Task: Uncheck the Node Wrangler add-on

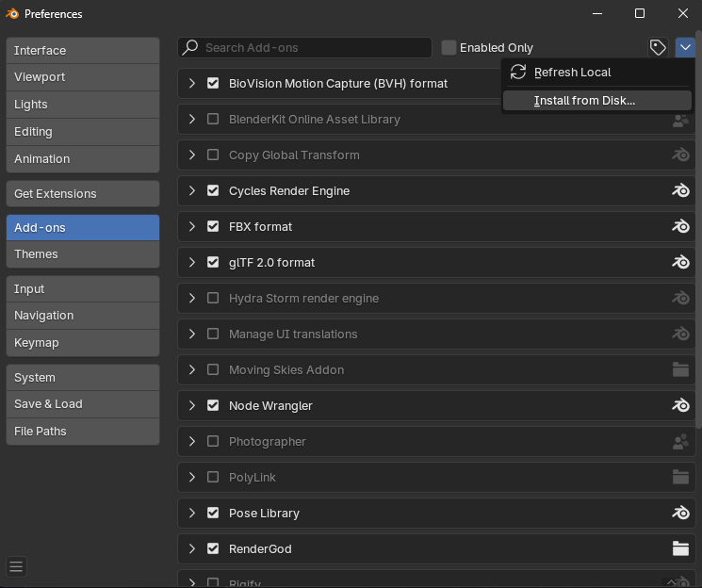Action: pyautogui.click(x=213, y=406)
